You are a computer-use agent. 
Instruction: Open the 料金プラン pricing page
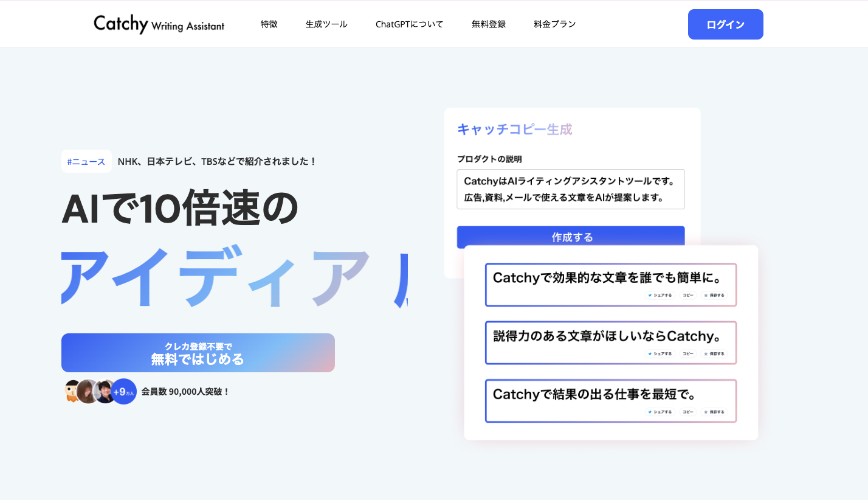click(x=555, y=24)
